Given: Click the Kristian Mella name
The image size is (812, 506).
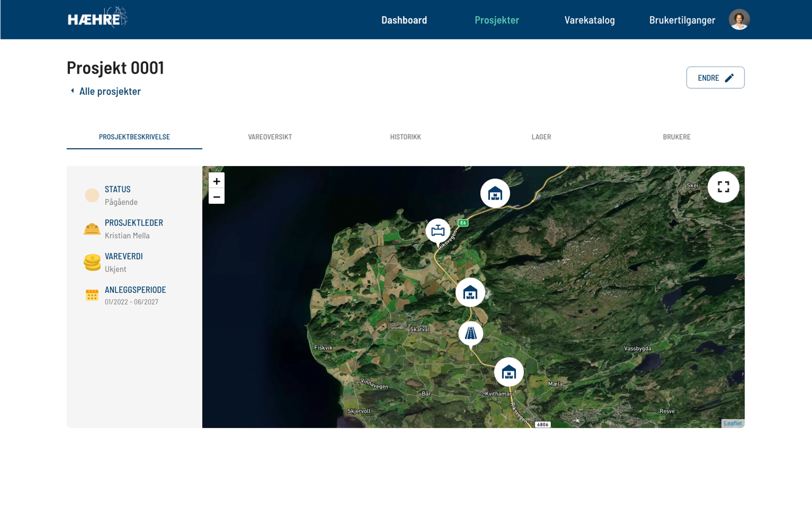Looking at the screenshot, I should 127,236.
